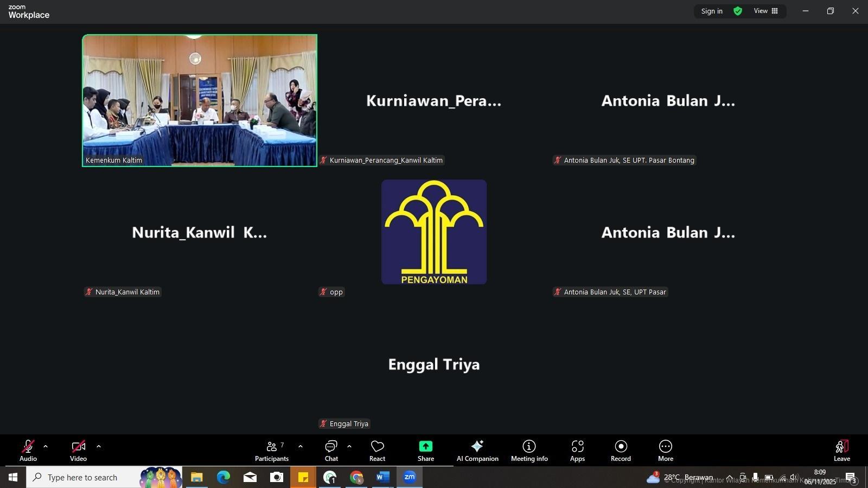
Task: Click the green Share screen icon
Action: (426, 446)
